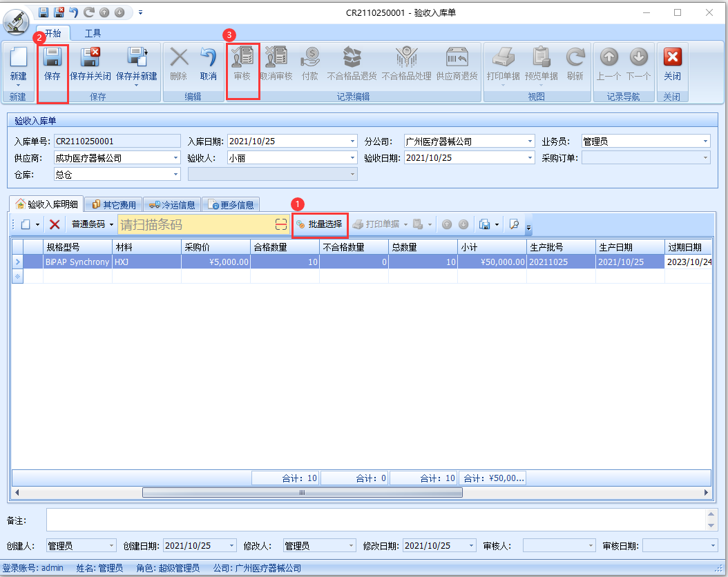The image size is (728, 577).
Task: Open the 供应商 supplier dropdown
Action: click(x=175, y=158)
